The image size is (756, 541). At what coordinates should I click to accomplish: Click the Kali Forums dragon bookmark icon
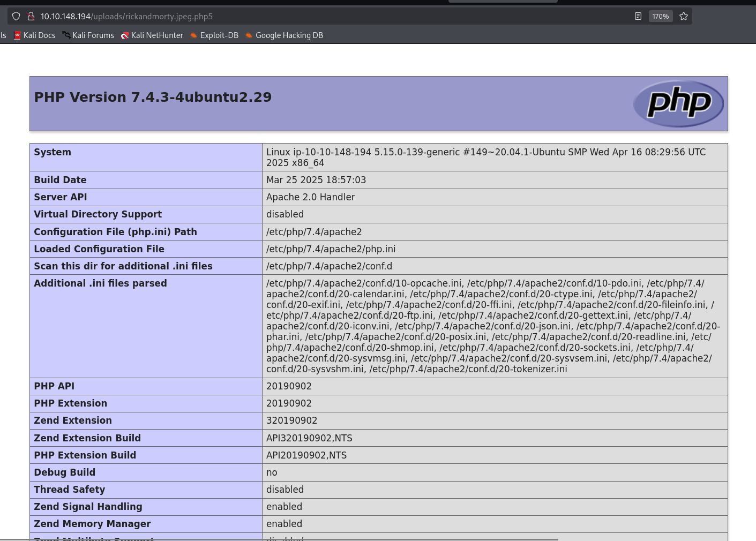[66, 35]
